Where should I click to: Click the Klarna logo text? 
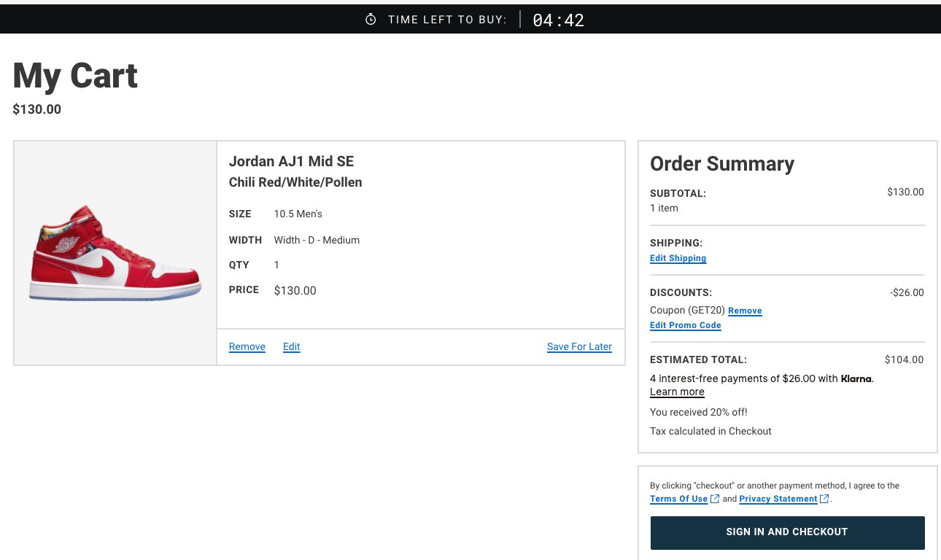856,378
